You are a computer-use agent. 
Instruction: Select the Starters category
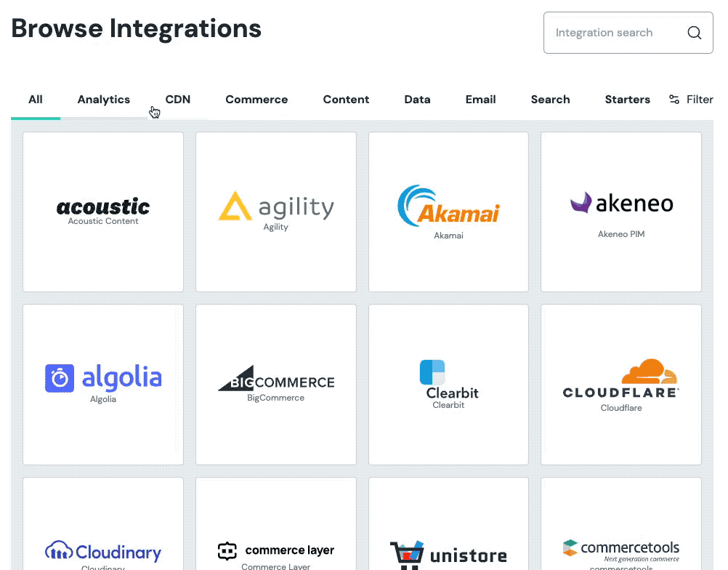pyautogui.click(x=627, y=99)
